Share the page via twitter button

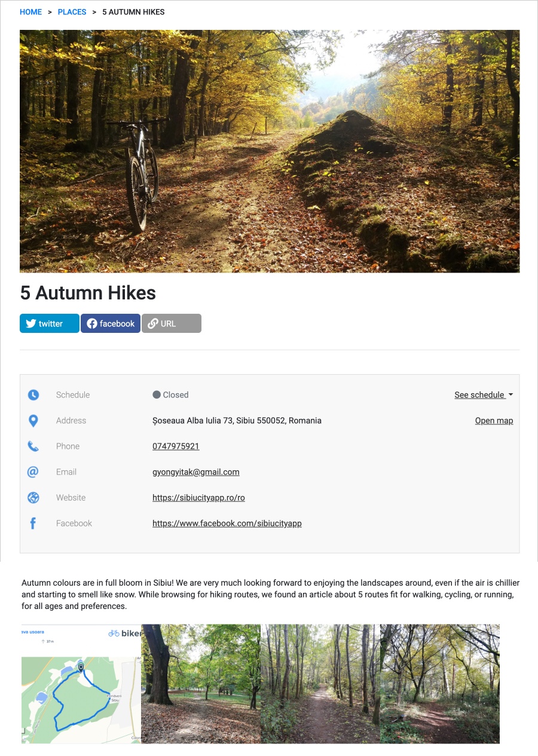click(50, 323)
